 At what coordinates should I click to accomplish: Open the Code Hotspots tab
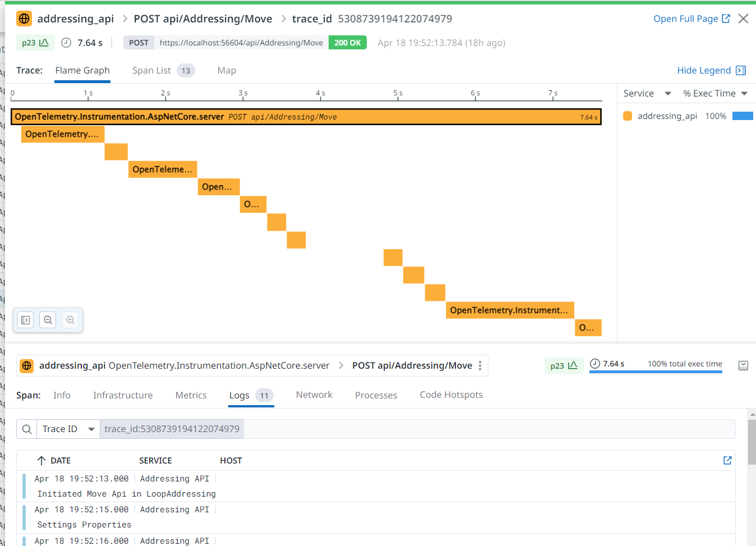pyautogui.click(x=451, y=394)
